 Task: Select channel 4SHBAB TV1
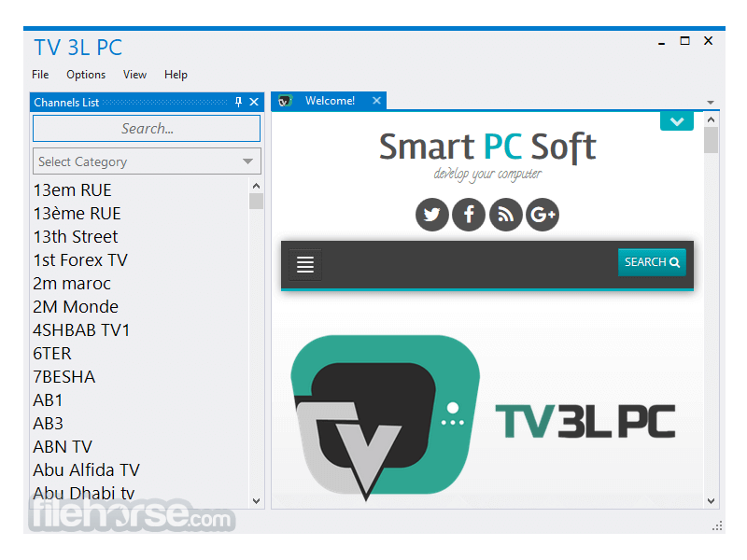pyautogui.click(x=81, y=330)
